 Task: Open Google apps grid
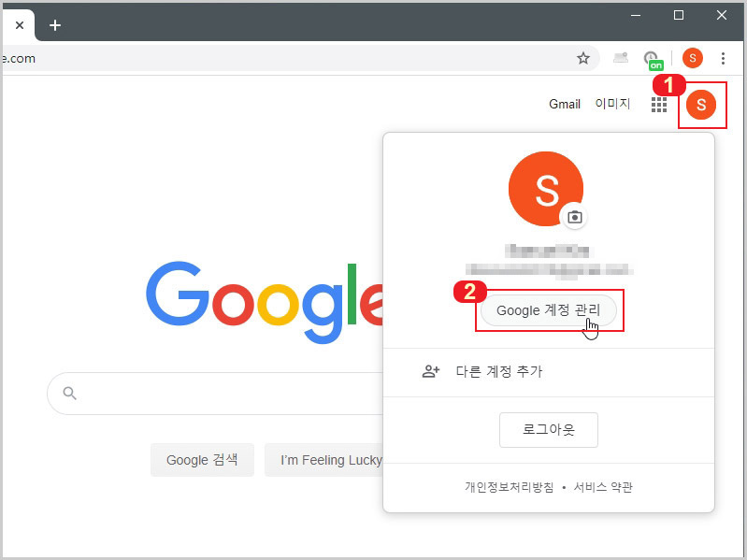[659, 105]
